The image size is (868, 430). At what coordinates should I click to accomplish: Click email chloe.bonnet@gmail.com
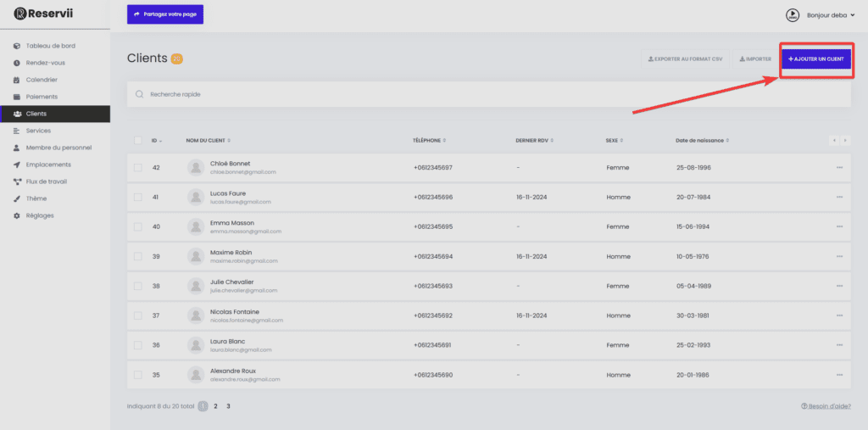tap(243, 172)
